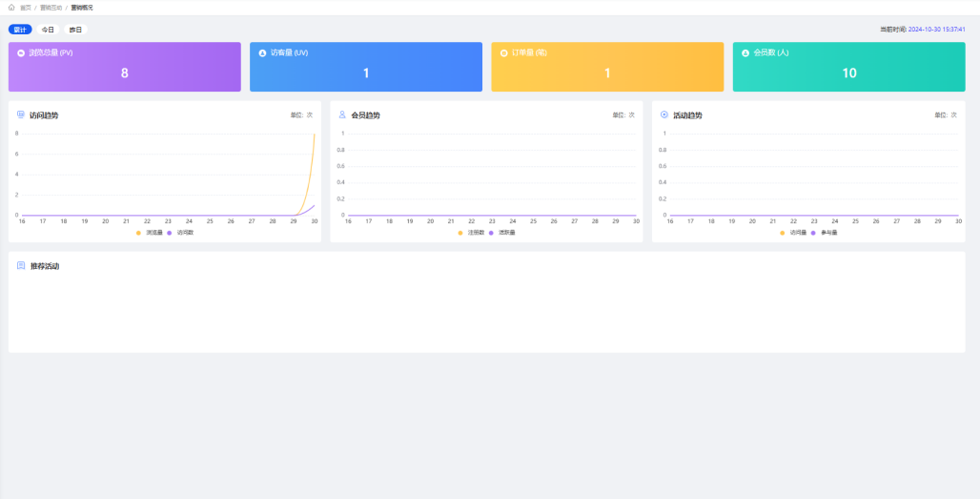
Task: Switch to the 昨日 time range
Action: coord(75,30)
